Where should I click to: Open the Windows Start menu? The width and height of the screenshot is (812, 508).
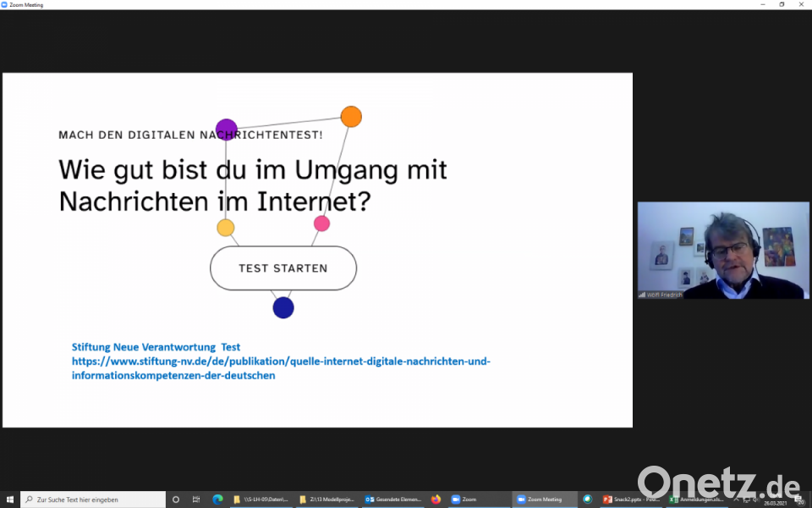9,500
